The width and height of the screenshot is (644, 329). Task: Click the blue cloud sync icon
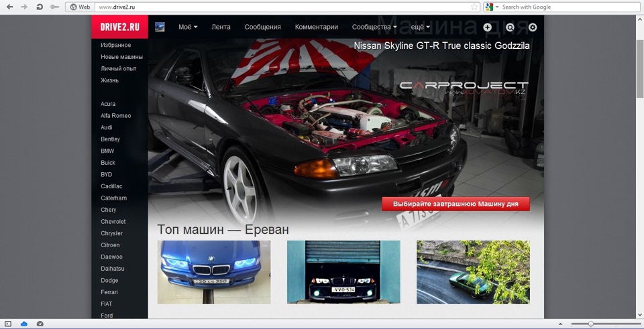pyautogui.click(x=24, y=324)
